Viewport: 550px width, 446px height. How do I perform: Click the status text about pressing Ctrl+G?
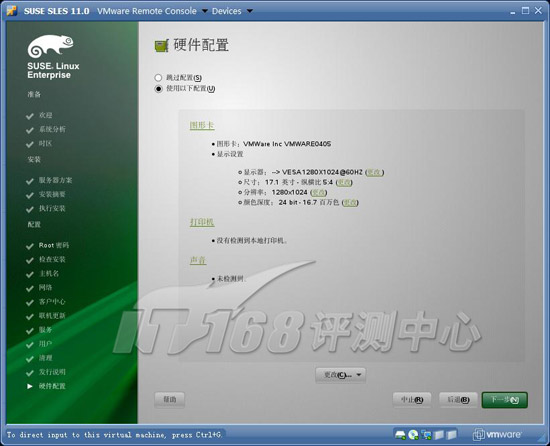114,435
